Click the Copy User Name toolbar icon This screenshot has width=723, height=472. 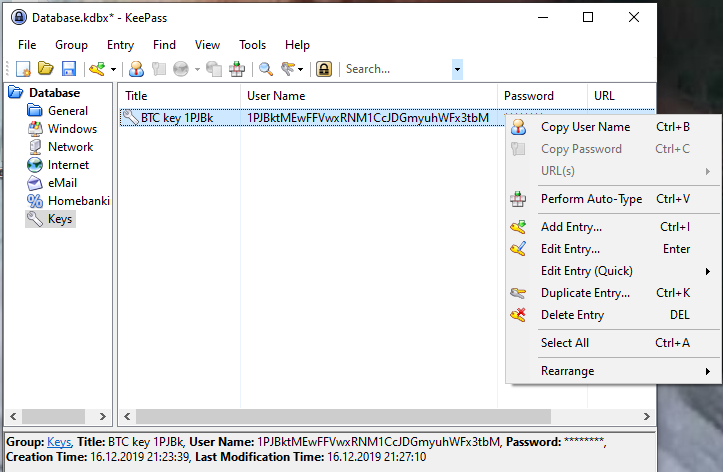click(136, 69)
